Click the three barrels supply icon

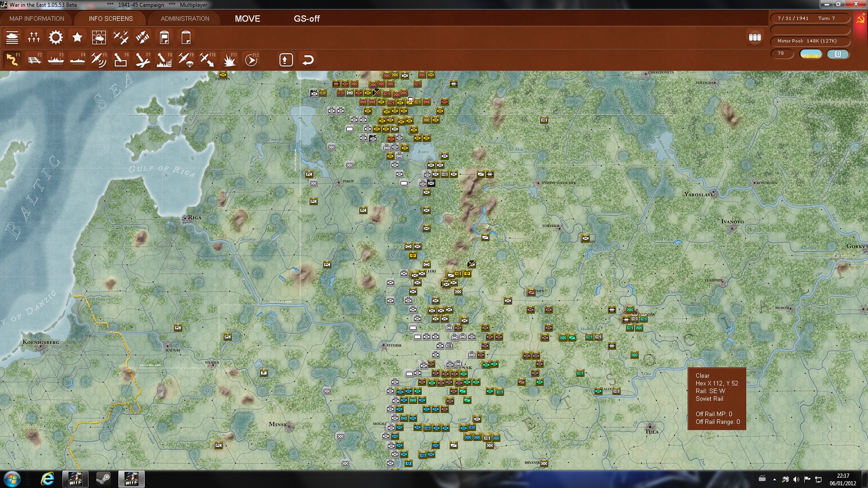pos(755,38)
